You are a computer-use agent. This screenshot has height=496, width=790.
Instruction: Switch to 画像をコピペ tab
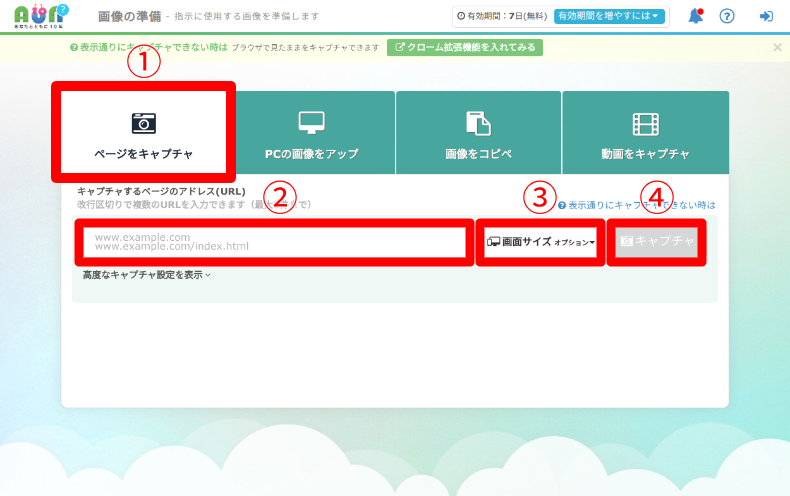click(x=478, y=132)
